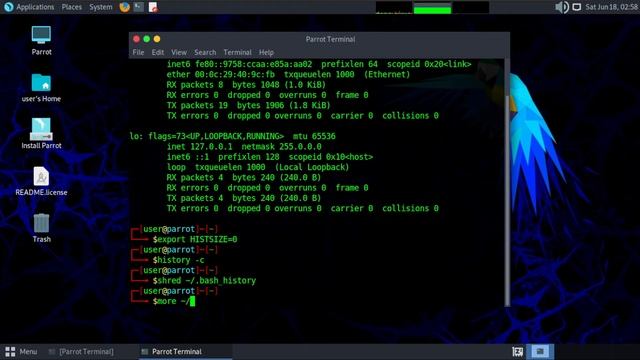Click the 'export HISTSIZE=0' command line
This screenshot has height=360, width=640.
tap(195, 239)
